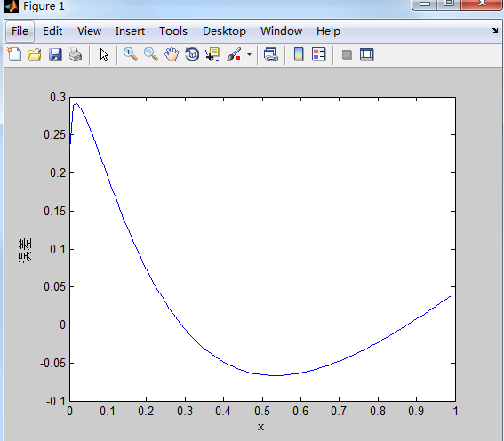Select the Brush data tool
This screenshot has height=441, width=504.
[x=234, y=54]
